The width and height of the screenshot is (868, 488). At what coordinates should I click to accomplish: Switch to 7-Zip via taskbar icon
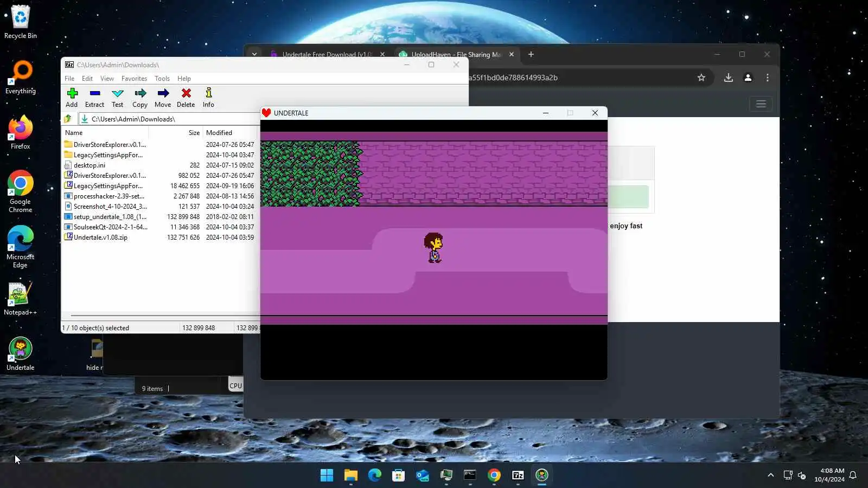coord(518,476)
